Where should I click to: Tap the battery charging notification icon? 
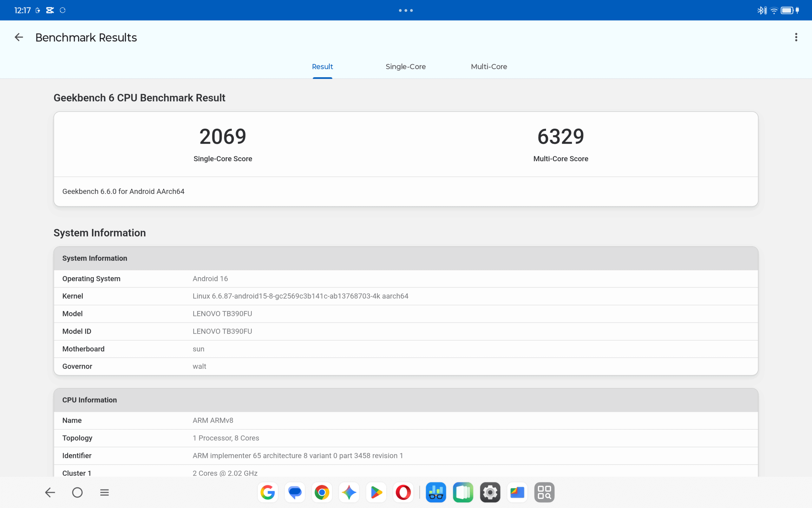pos(38,10)
